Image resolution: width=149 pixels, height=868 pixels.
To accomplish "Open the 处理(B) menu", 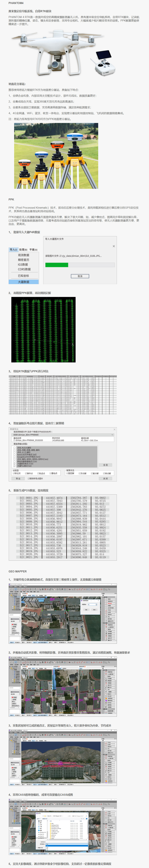I will point(23,250).
